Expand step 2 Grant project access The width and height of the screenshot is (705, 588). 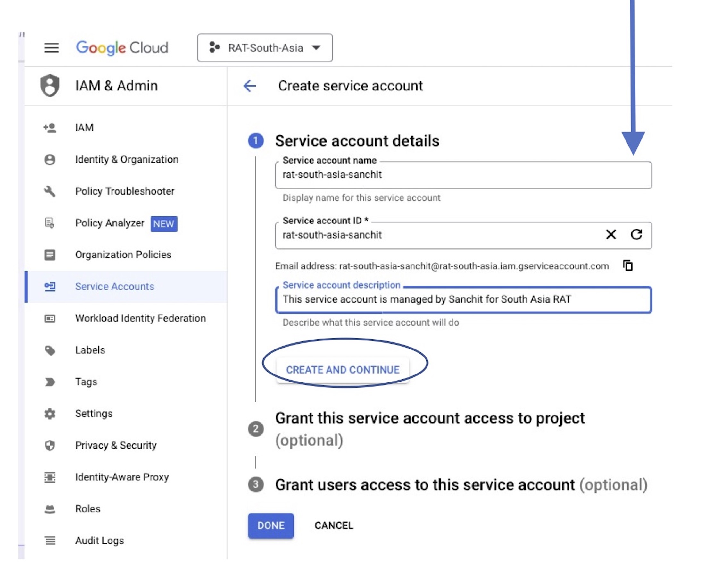(x=430, y=429)
